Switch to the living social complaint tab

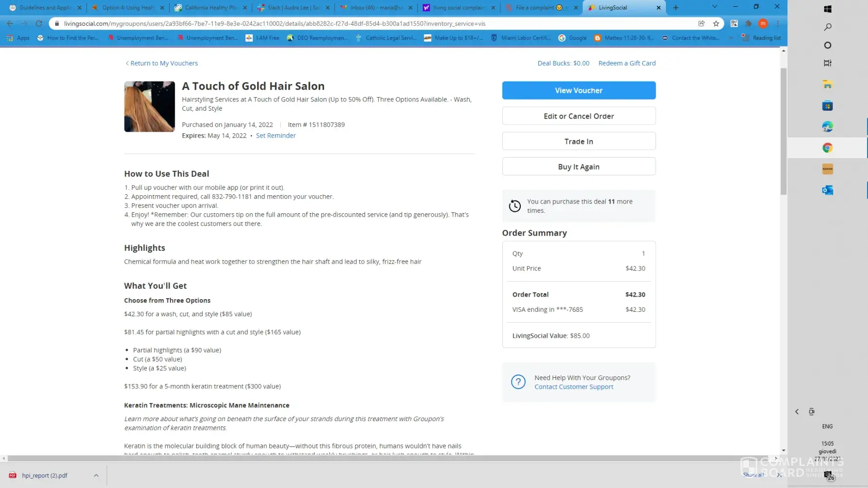click(x=459, y=8)
